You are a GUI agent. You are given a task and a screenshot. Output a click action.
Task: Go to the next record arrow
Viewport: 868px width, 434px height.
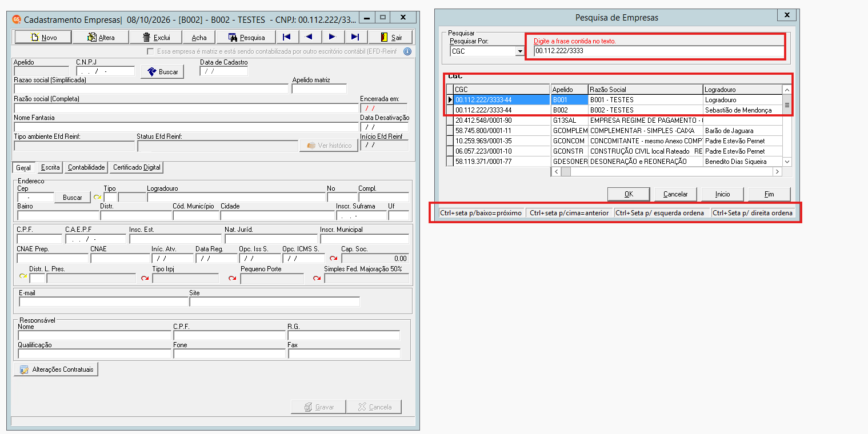pos(332,37)
